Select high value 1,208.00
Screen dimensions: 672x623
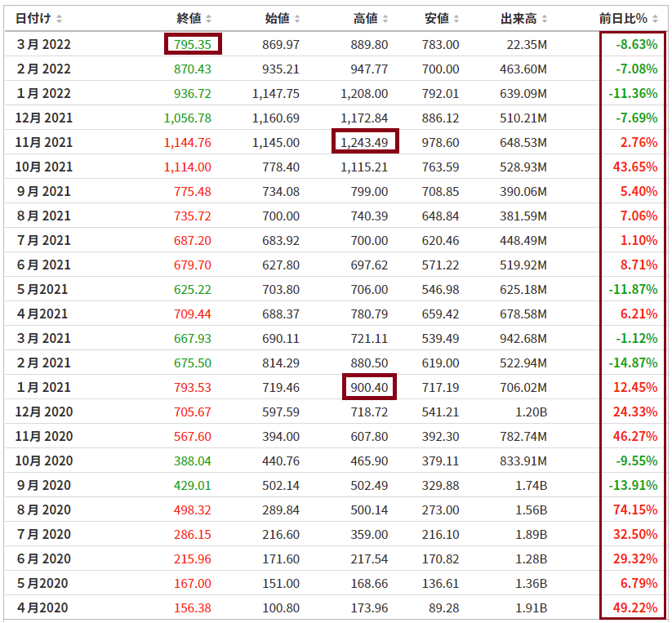click(x=364, y=93)
